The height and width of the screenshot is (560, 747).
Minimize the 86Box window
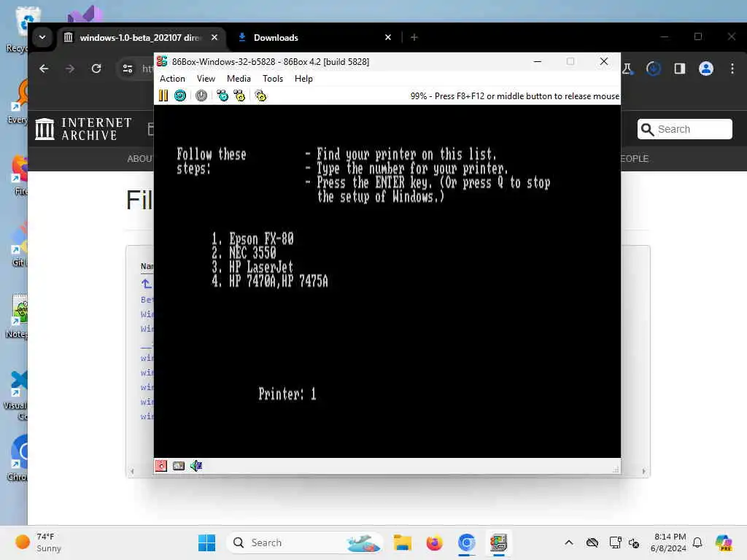(x=538, y=61)
